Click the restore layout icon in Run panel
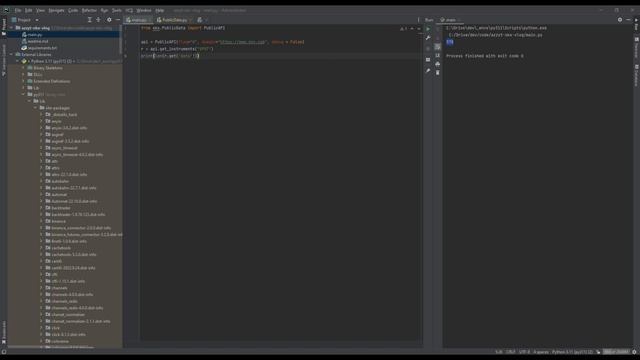This screenshot has height=360, width=640. tap(428, 60)
